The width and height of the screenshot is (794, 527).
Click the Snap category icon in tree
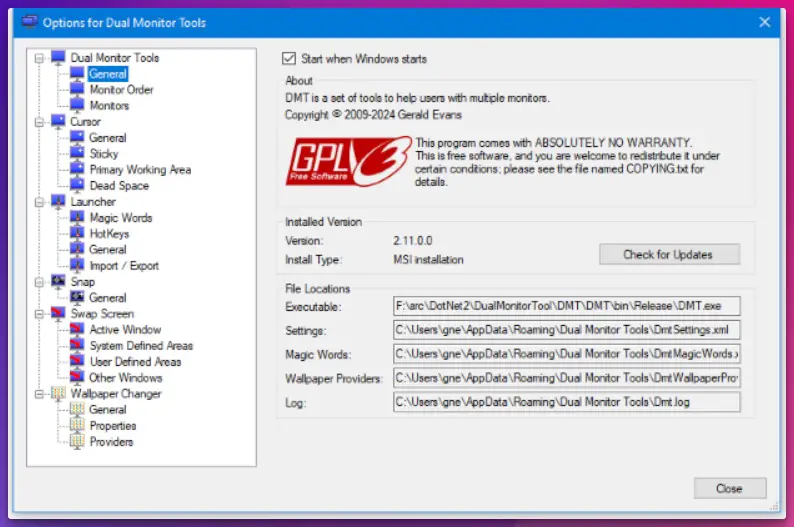(58, 281)
